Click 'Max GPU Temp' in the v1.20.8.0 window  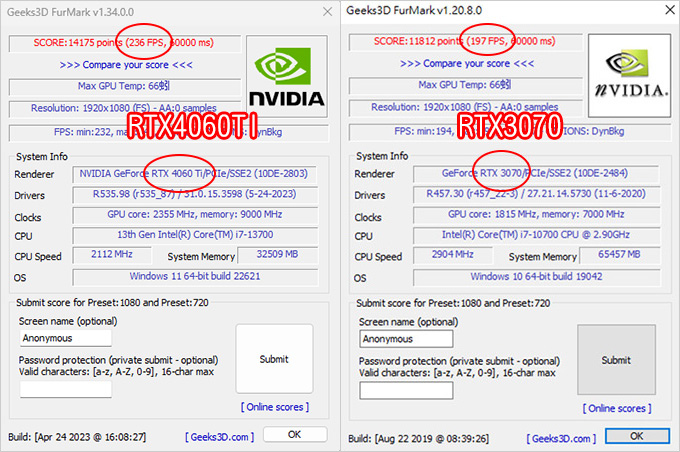(x=465, y=85)
